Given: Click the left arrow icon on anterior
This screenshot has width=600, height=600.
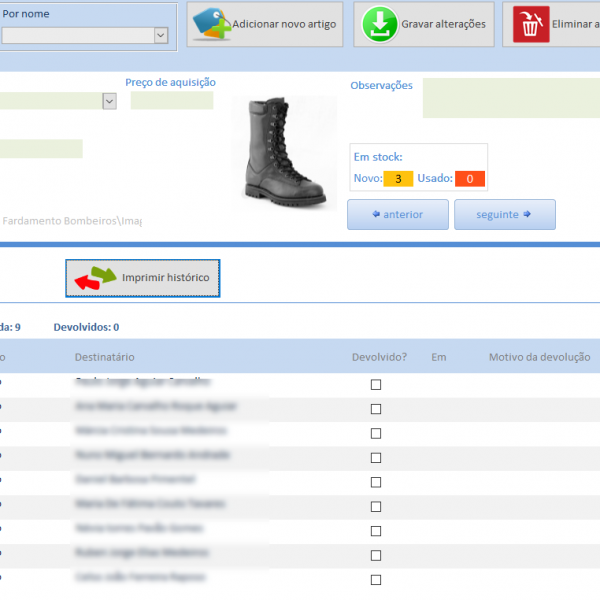Looking at the screenshot, I should [x=376, y=214].
